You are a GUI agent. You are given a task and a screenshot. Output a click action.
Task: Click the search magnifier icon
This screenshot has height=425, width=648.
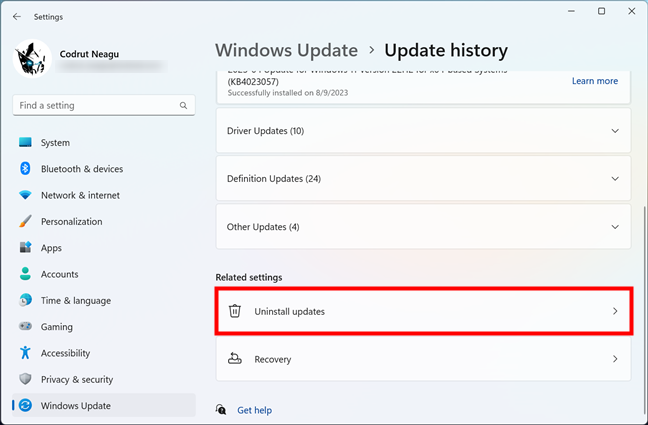[183, 105]
